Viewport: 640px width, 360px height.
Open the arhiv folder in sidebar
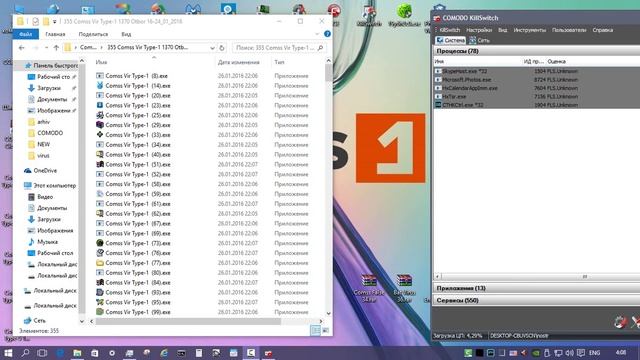(43, 122)
